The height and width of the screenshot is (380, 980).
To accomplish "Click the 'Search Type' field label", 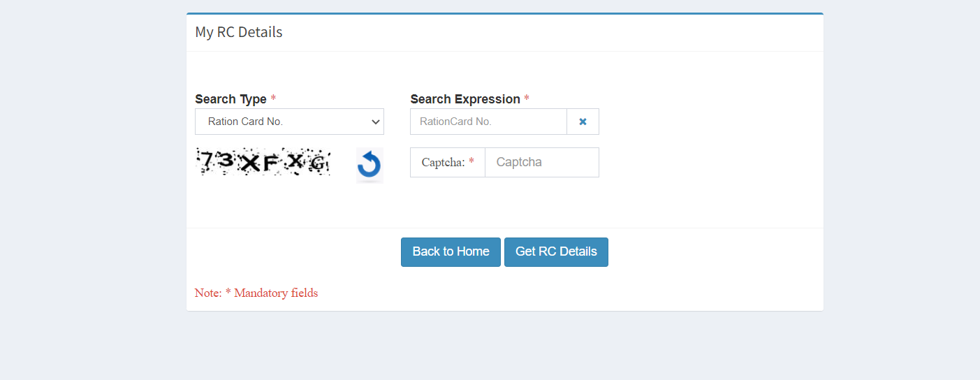I will click(231, 99).
